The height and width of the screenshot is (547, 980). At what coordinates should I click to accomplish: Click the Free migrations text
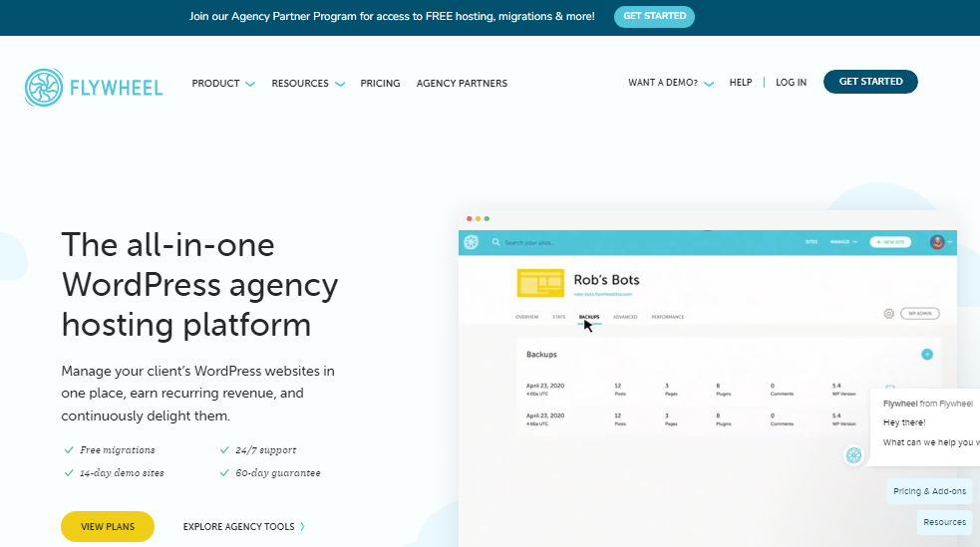point(118,449)
